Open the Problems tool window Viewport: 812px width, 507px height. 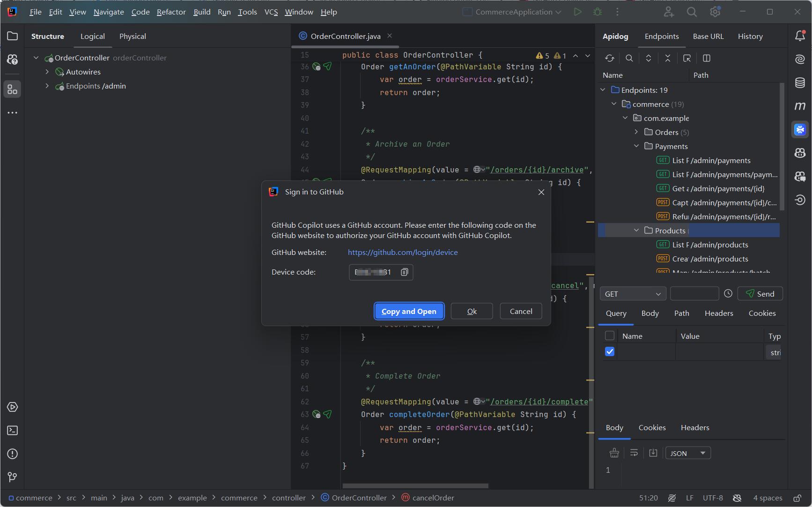click(13, 454)
